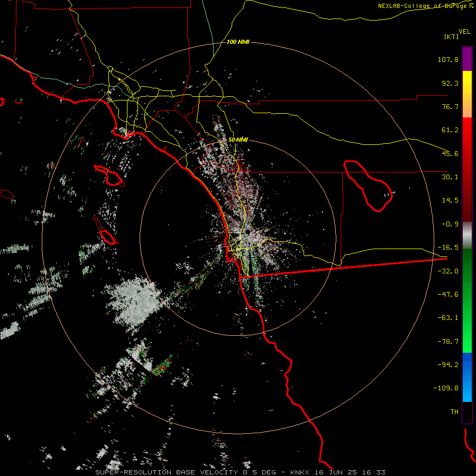Select the 30.1 legend value
Image resolution: width=476 pixels, height=476 pixels.
coord(450,177)
